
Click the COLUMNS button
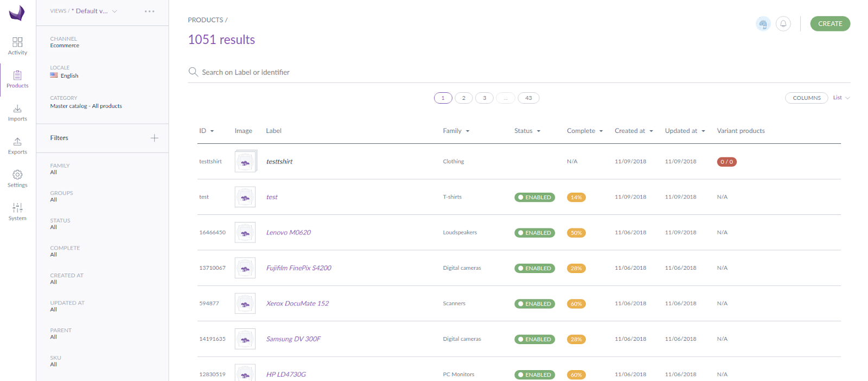point(807,98)
